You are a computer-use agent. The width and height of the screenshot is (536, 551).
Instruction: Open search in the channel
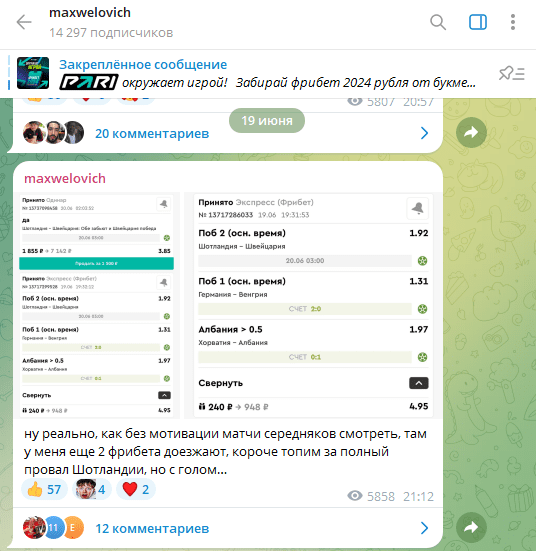click(x=438, y=22)
